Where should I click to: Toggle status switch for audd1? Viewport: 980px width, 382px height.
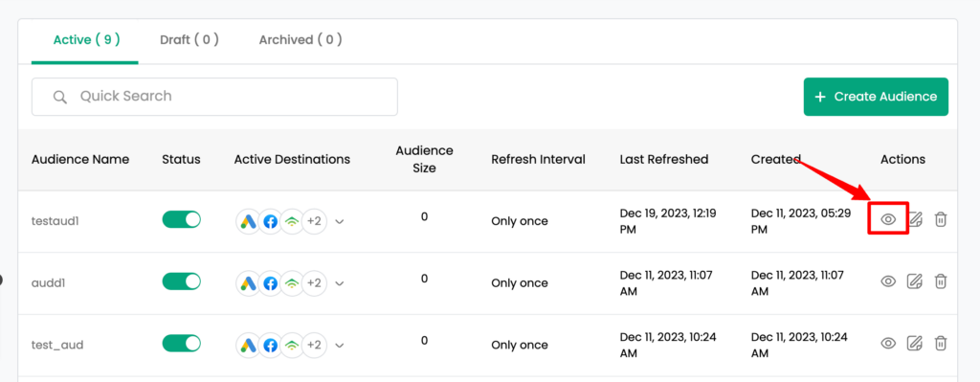click(181, 281)
